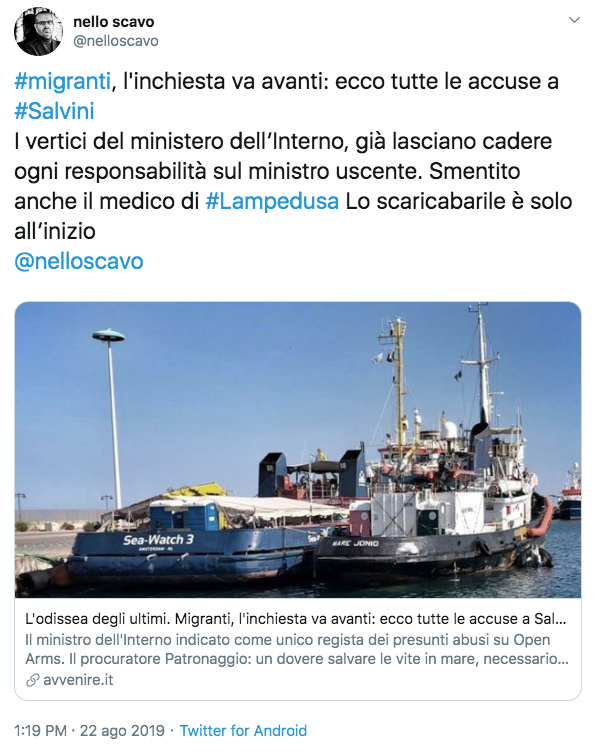Open the @nelloscavo handle under the name
The height and width of the screenshot is (753, 595).
115,41
